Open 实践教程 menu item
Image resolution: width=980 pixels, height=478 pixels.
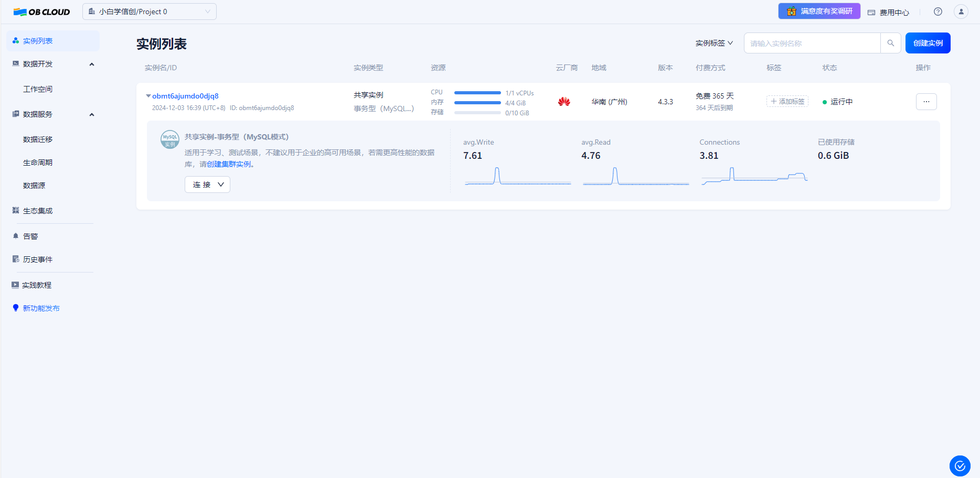tap(37, 285)
